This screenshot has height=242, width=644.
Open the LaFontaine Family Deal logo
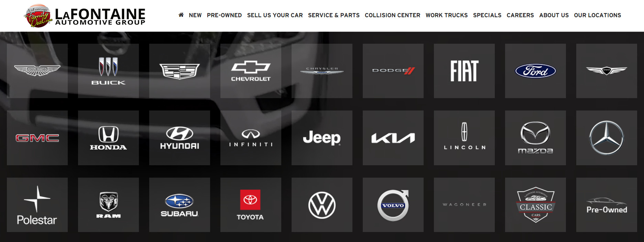coord(85,16)
